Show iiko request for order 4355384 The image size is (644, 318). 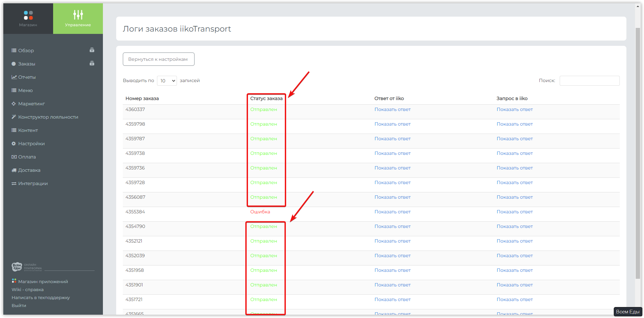pos(515,212)
